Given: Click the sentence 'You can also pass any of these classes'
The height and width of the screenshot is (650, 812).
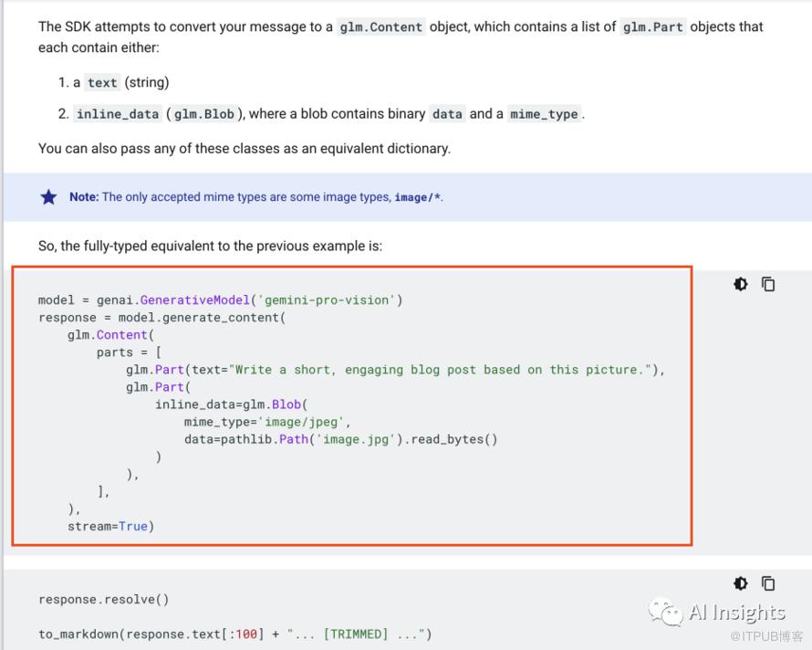Looking at the screenshot, I should 245,149.
